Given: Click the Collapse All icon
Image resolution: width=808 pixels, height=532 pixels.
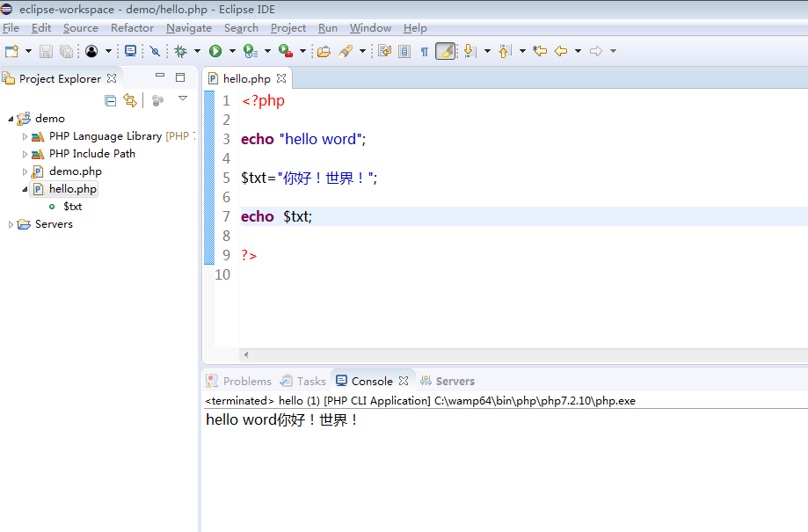Looking at the screenshot, I should 110,100.
